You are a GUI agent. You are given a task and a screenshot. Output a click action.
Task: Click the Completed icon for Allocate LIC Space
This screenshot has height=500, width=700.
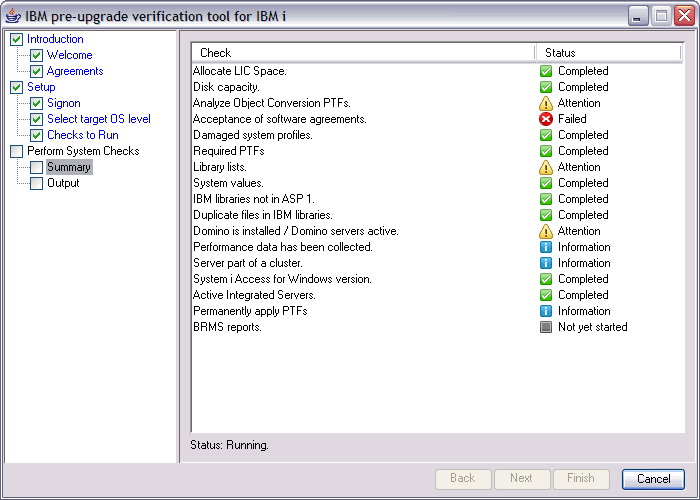pos(546,71)
